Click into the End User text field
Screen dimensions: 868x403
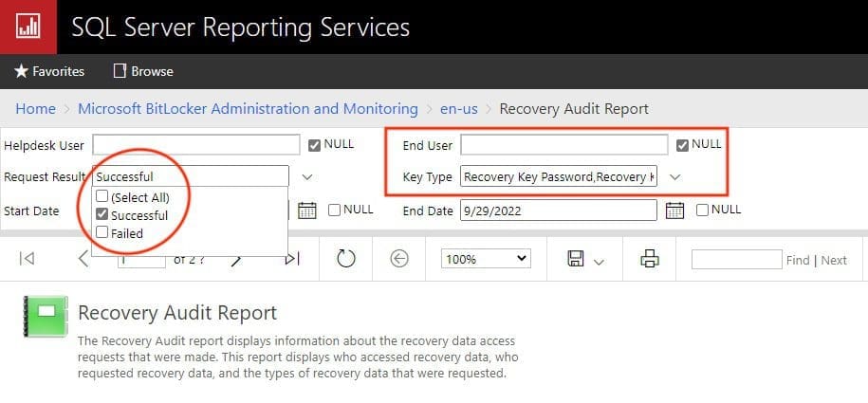coord(563,145)
